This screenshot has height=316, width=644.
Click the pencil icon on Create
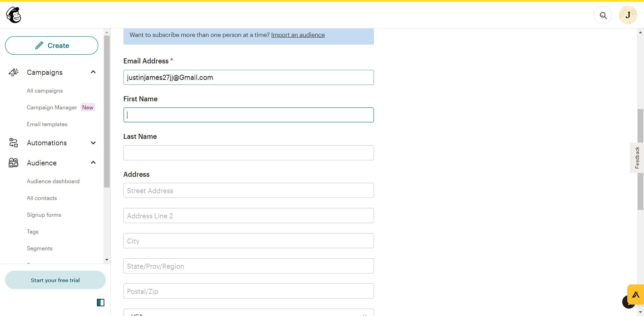tap(40, 45)
